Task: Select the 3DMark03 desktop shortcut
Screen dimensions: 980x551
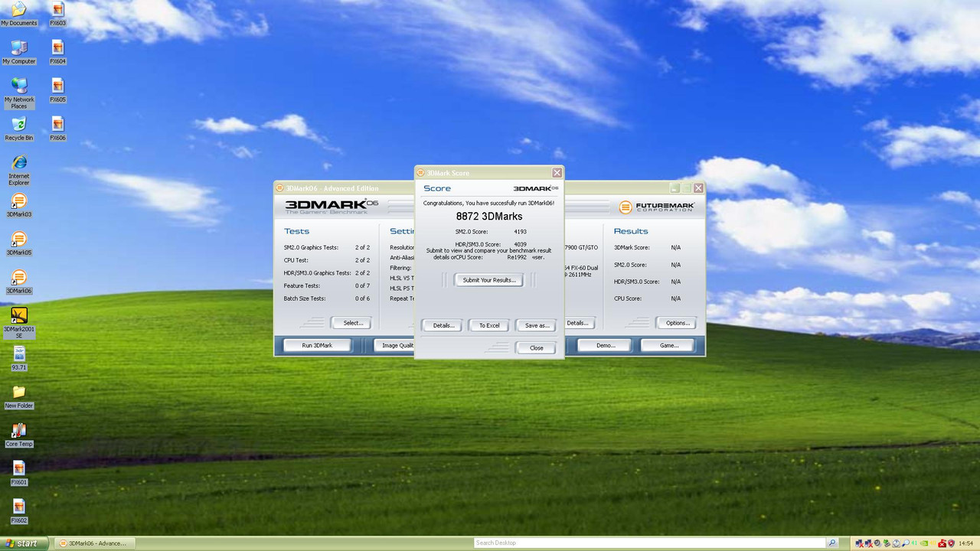Action: 19,205
